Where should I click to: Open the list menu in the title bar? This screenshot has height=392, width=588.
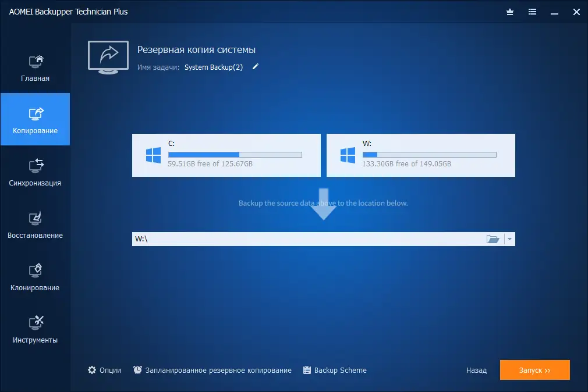[532, 12]
